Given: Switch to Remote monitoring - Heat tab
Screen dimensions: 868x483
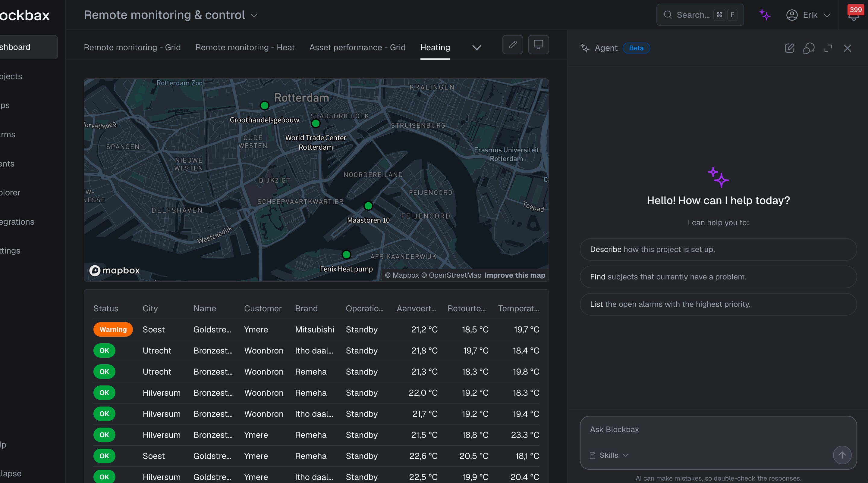Looking at the screenshot, I should (245, 48).
